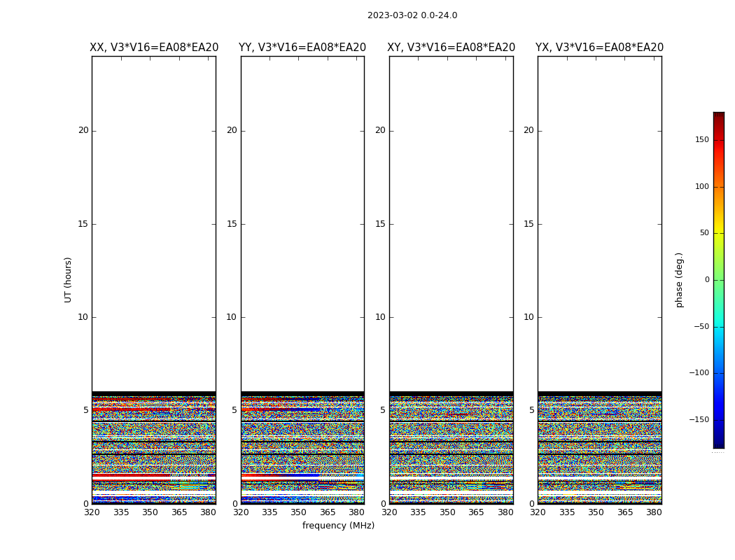This screenshot has height=560, width=735.
Task: Click the 335 MHz tick under XX panel
Action: (121, 512)
